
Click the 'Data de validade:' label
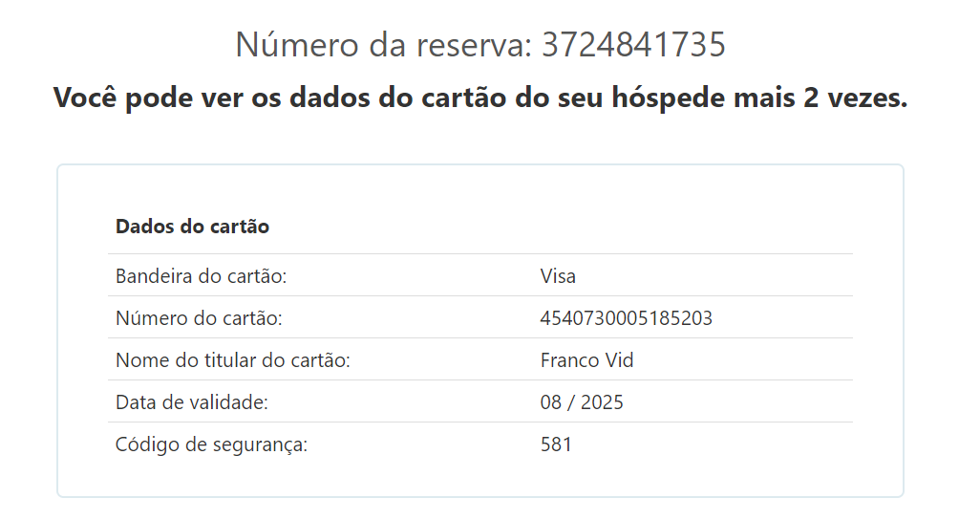191,402
